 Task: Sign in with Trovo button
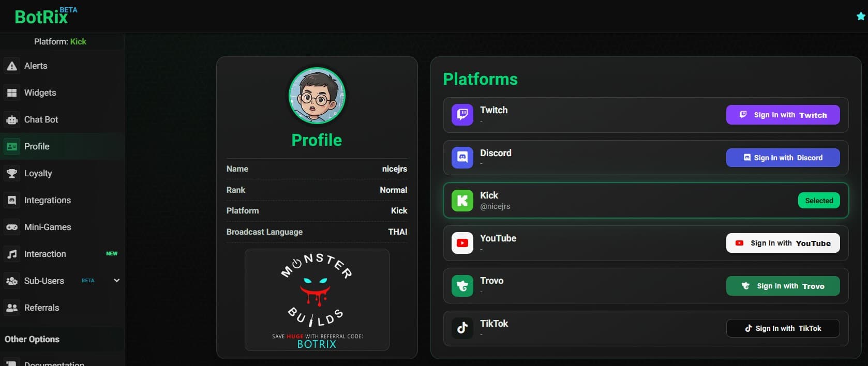point(783,286)
